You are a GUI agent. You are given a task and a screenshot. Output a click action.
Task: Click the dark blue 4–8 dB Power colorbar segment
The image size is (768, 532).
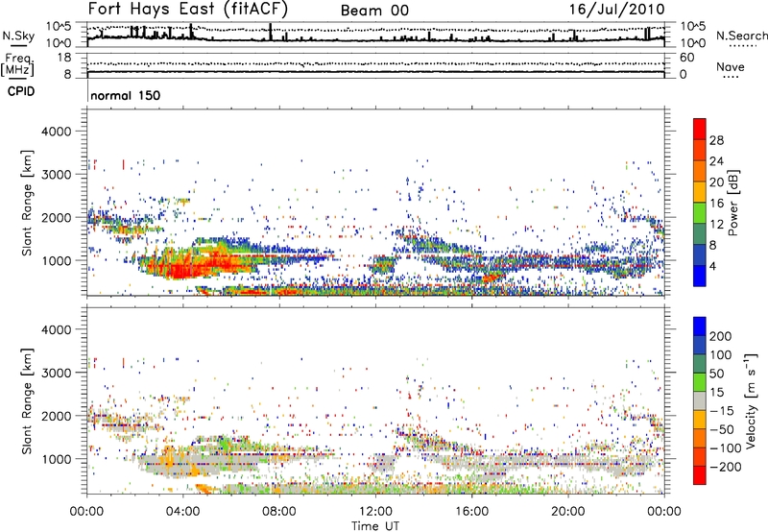click(700, 254)
